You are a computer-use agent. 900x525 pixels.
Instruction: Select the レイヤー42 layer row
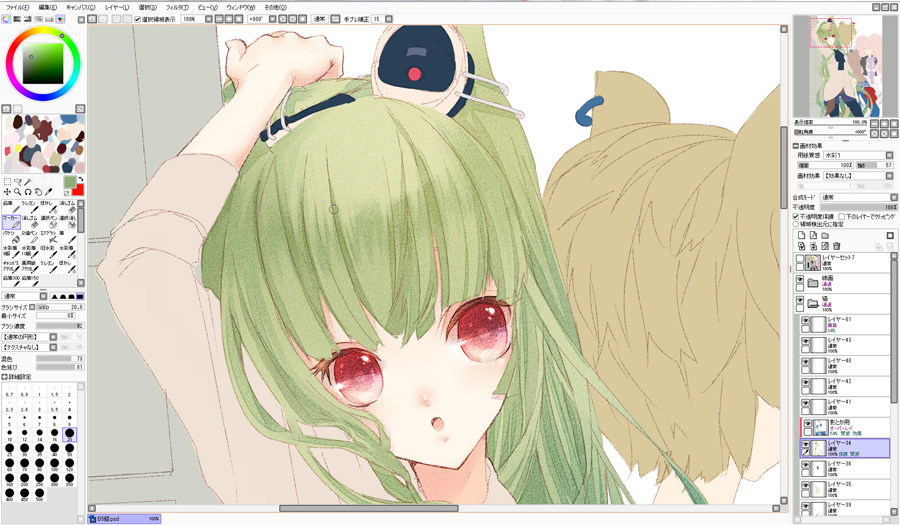point(844,386)
